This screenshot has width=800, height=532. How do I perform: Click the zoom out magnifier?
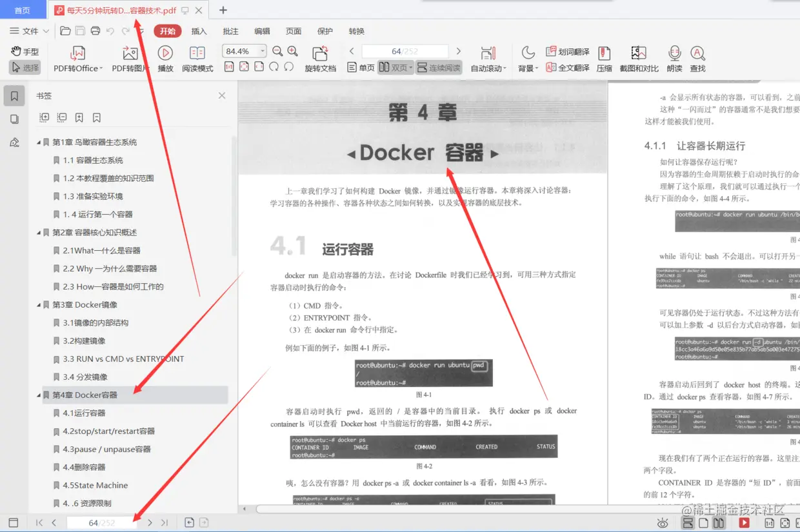click(277, 52)
